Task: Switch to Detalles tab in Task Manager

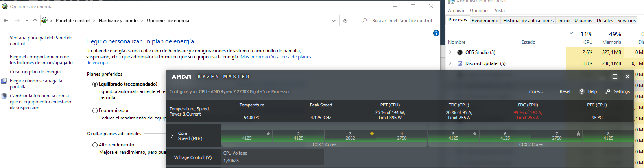Action: tap(605, 21)
